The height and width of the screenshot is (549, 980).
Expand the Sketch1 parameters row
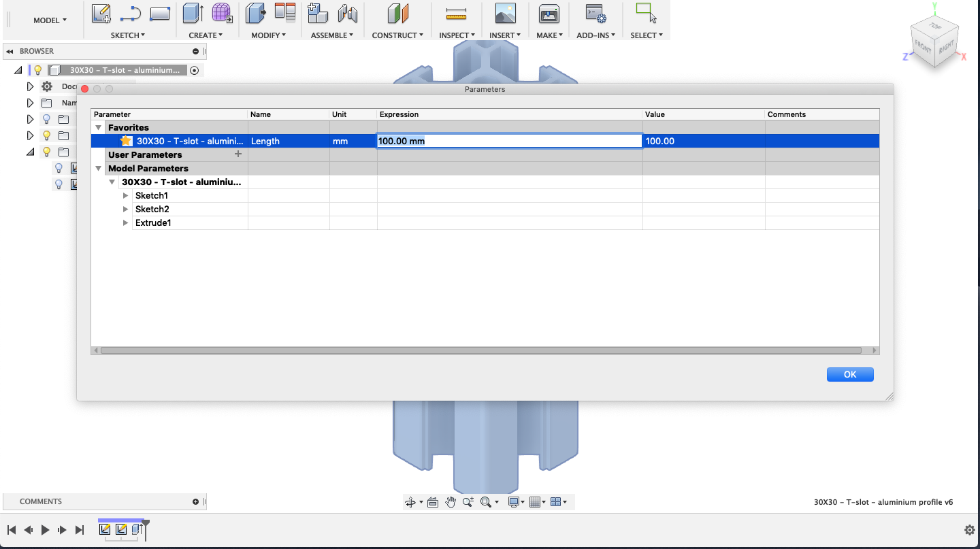tap(125, 195)
